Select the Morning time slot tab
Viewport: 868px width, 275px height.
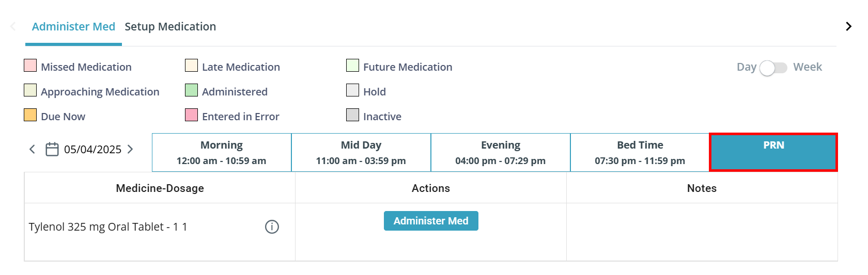222,152
